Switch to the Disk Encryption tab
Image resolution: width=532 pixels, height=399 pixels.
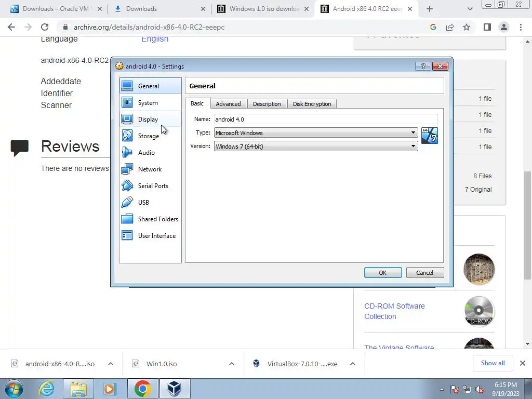(x=312, y=104)
